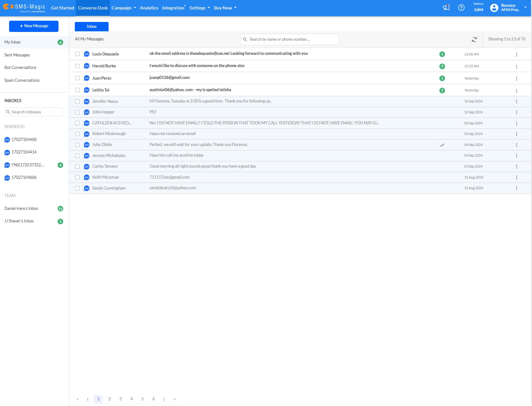532x406 pixels.
Task: Open Sent Messages
Action: (17, 55)
